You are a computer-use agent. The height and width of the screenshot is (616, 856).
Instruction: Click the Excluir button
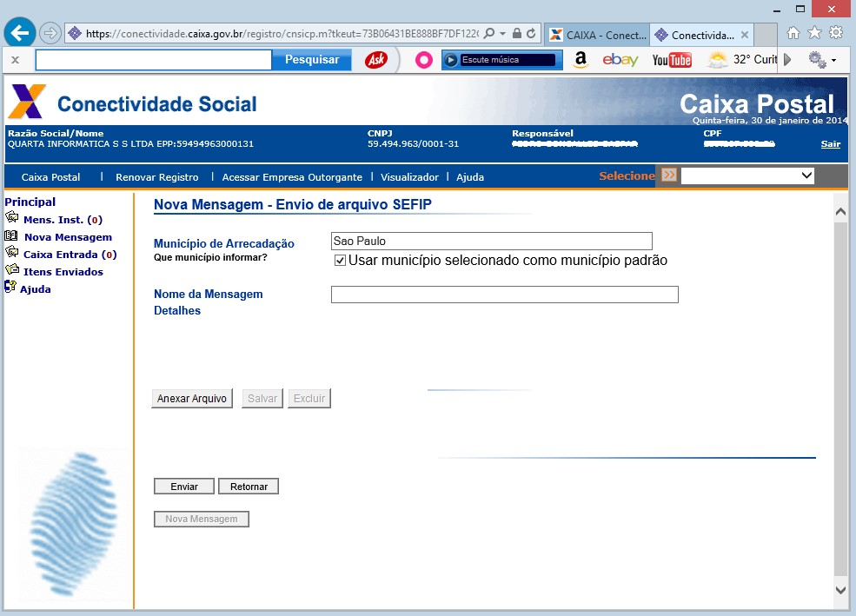(309, 398)
